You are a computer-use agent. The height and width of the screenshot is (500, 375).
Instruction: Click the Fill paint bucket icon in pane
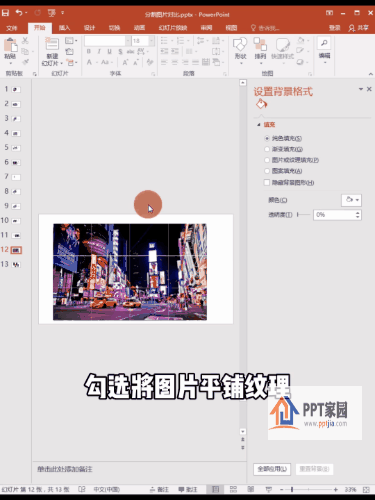tap(261, 104)
